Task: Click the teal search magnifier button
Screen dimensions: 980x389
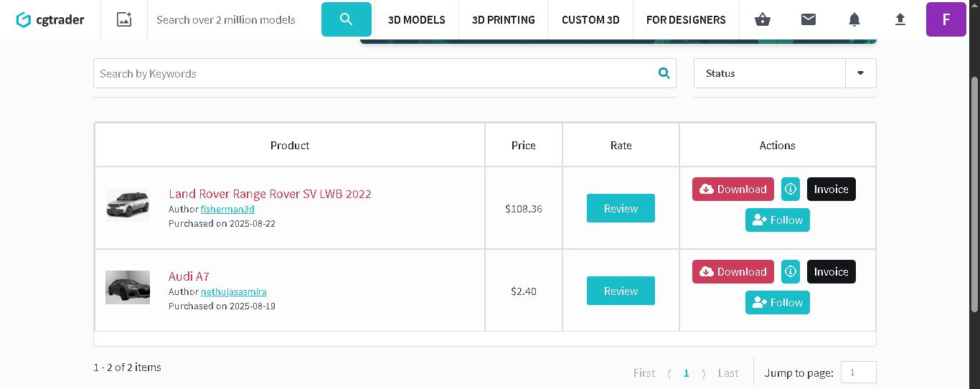Action: pyautogui.click(x=347, y=19)
